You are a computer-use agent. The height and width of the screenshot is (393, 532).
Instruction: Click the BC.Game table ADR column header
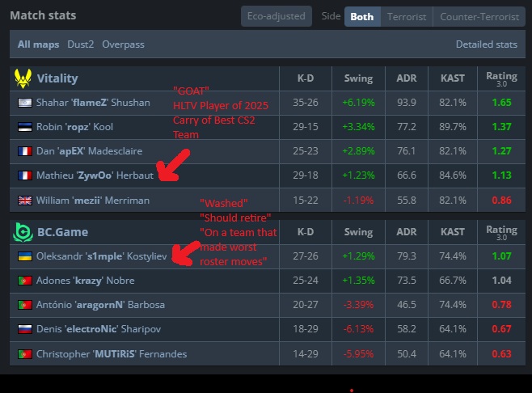click(407, 232)
